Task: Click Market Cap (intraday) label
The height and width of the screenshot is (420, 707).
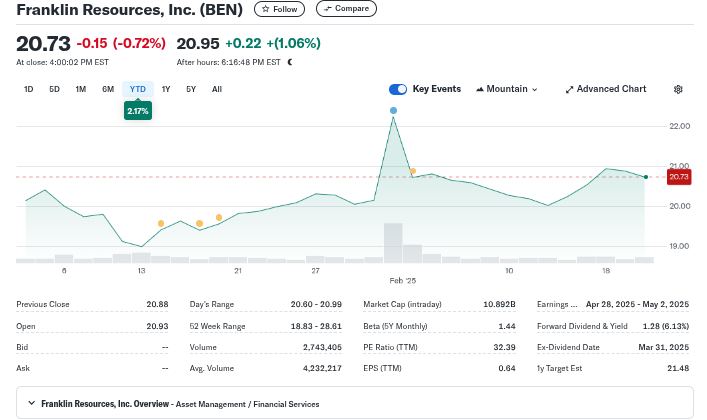Action: coord(402,304)
